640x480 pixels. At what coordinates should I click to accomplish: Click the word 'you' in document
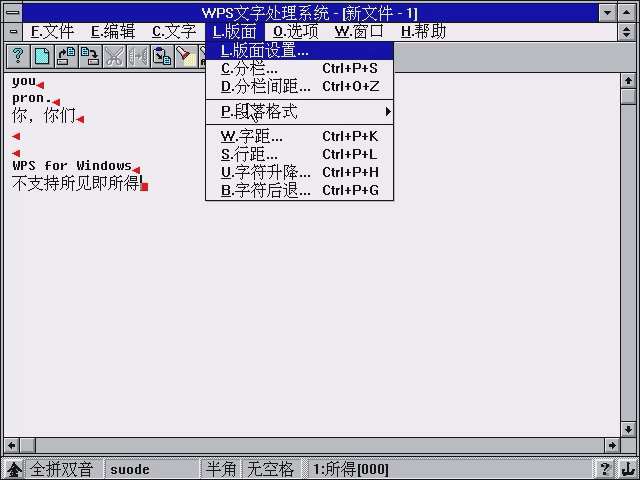coord(24,81)
